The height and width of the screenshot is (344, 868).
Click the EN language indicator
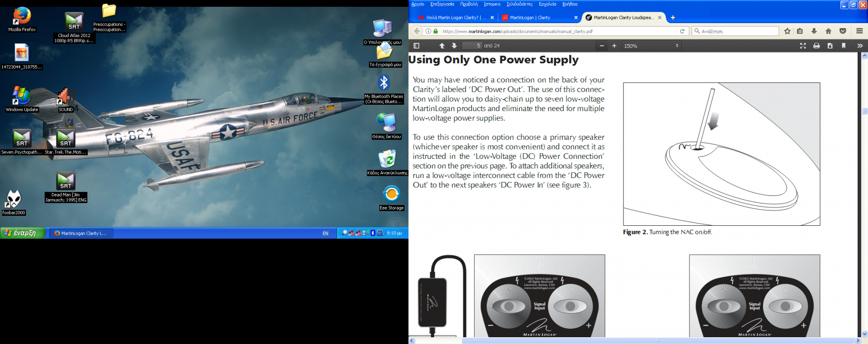click(325, 233)
